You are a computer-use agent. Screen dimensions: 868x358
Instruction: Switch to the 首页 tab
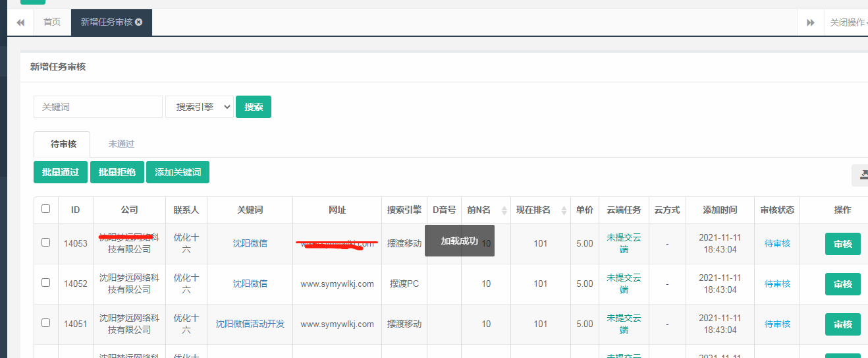point(52,22)
